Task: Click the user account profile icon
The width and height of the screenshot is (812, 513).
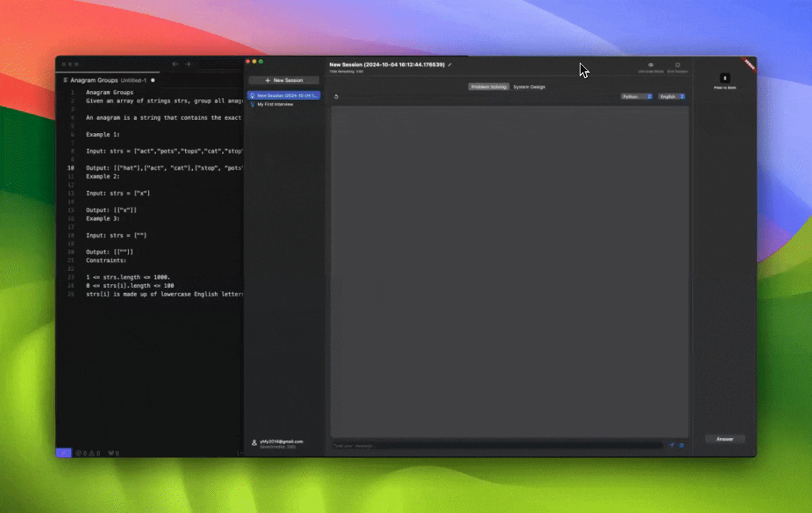Action: point(254,443)
